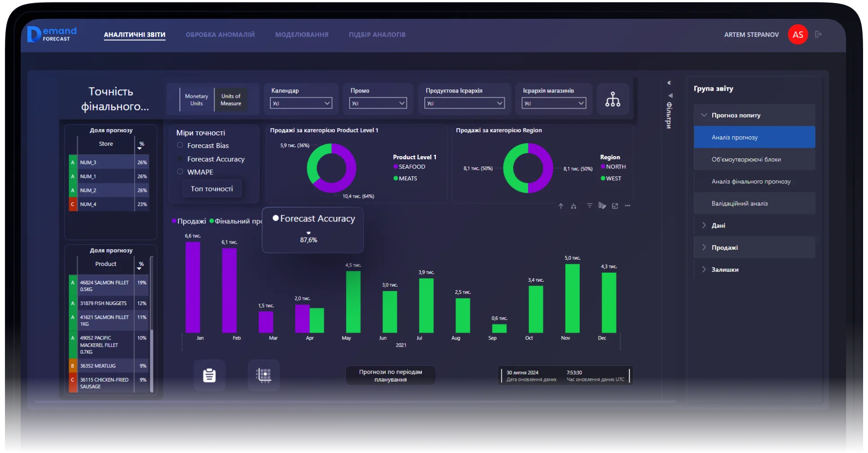Click the focus mode icon above the bar chart
The width and height of the screenshot is (868, 453).
(x=615, y=206)
